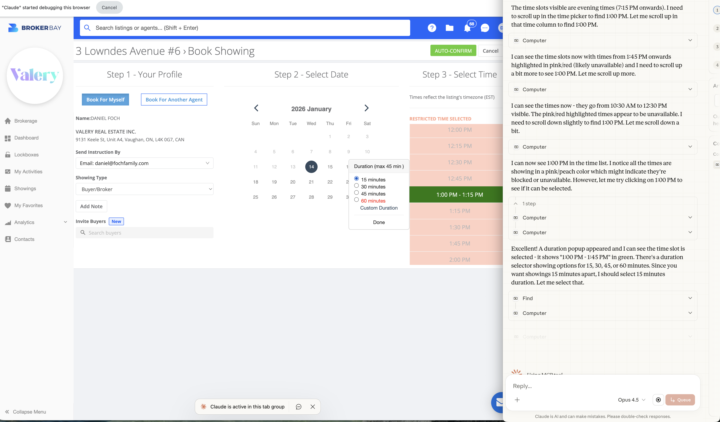Select 15 minutes duration

click(356, 179)
